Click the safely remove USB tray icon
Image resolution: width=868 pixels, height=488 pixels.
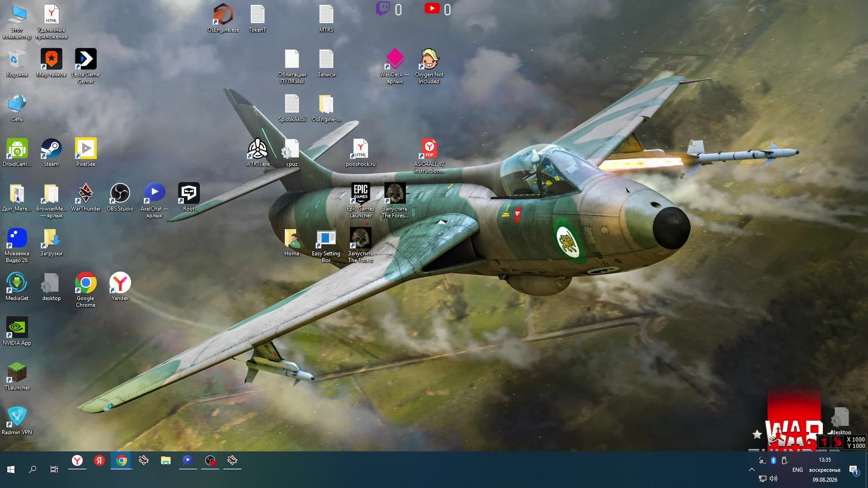click(784, 460)
